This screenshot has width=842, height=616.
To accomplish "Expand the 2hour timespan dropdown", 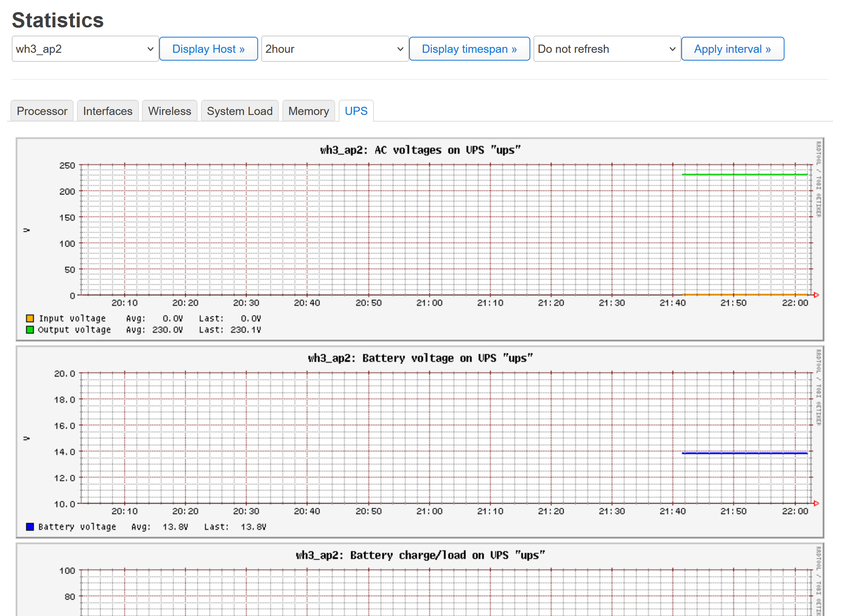I will tap(334, 49).
